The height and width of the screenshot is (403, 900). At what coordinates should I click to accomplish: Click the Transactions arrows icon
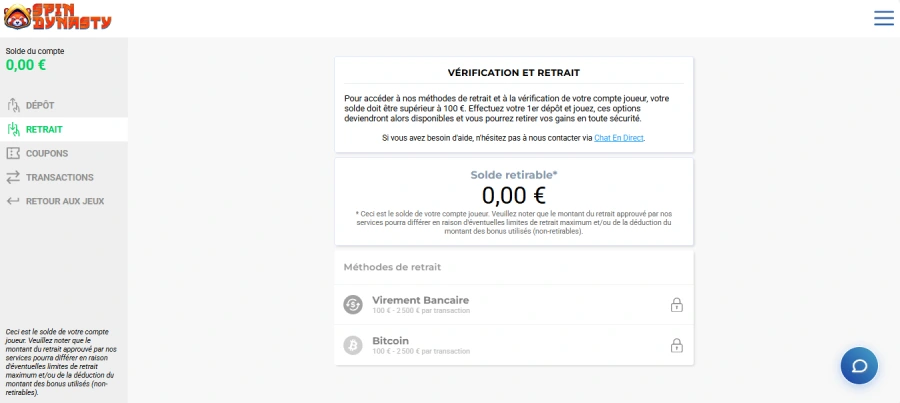(x=14, y=177)
